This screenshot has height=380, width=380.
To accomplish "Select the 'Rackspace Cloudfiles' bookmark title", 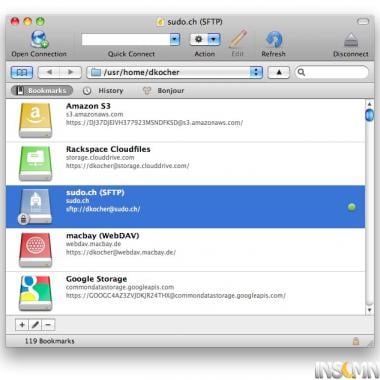I will pyautogui.click(x=108, y=149).
